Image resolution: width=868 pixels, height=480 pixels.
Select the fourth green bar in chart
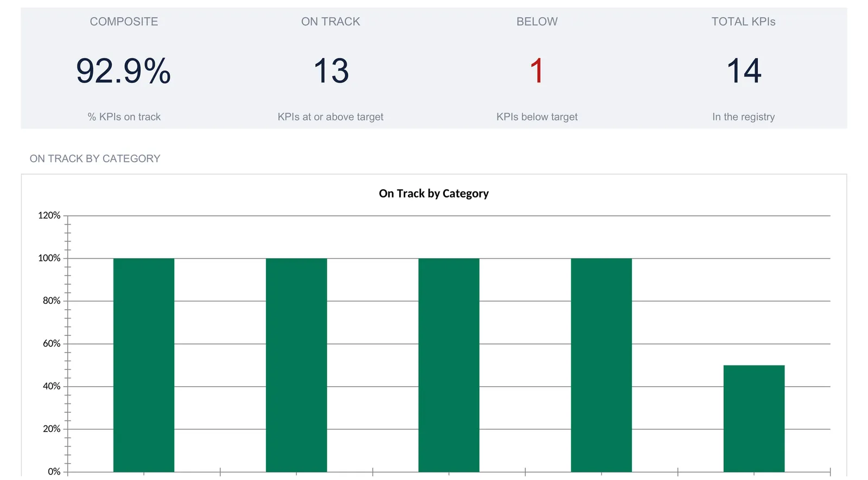pyautogui.click(x=601, y=365)
